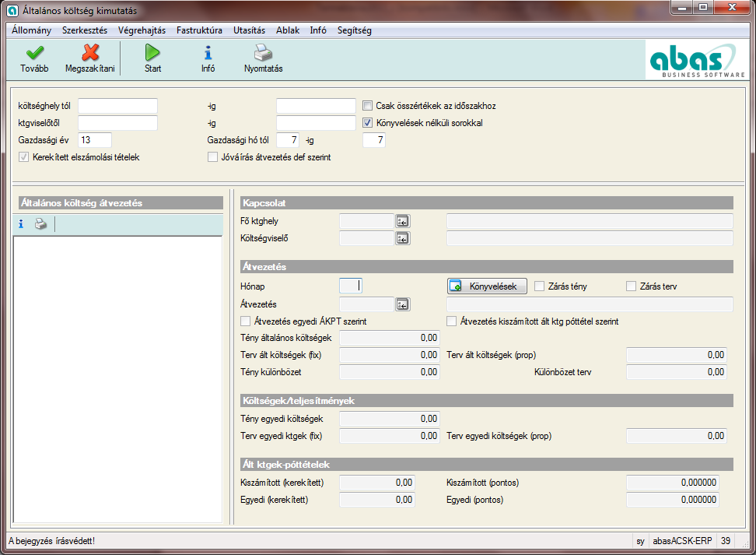756x555 pixels.
Task: Open the Szerkesztés menu
Action: (85, 30)
